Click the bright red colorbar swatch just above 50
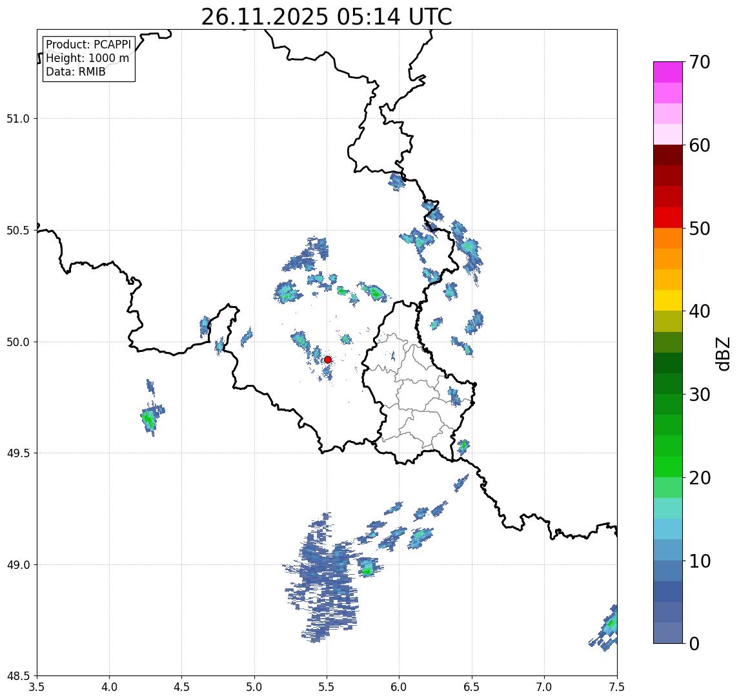This screenshot has width=739, height=700. [668, 218]
